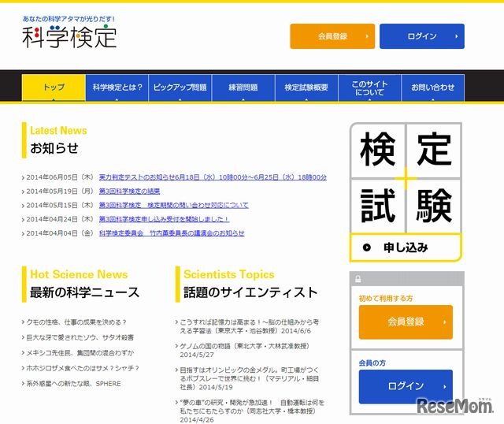Open the article こうすれば記憶力は高まる

pyautogui.click(x=250, y=326)
